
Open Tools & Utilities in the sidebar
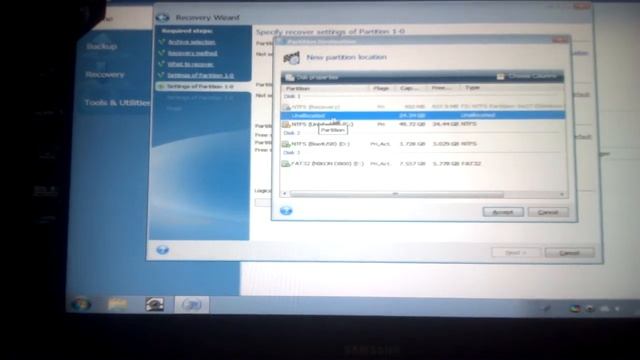click(117, 102)
